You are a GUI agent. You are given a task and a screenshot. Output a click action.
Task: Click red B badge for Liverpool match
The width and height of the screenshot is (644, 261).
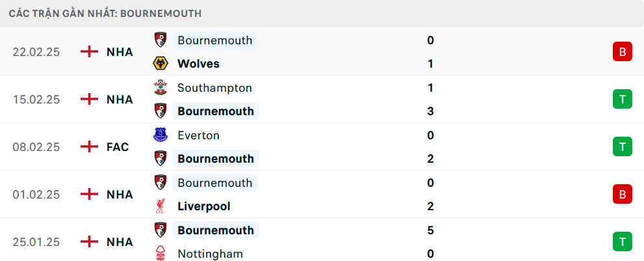click(622, 195)
